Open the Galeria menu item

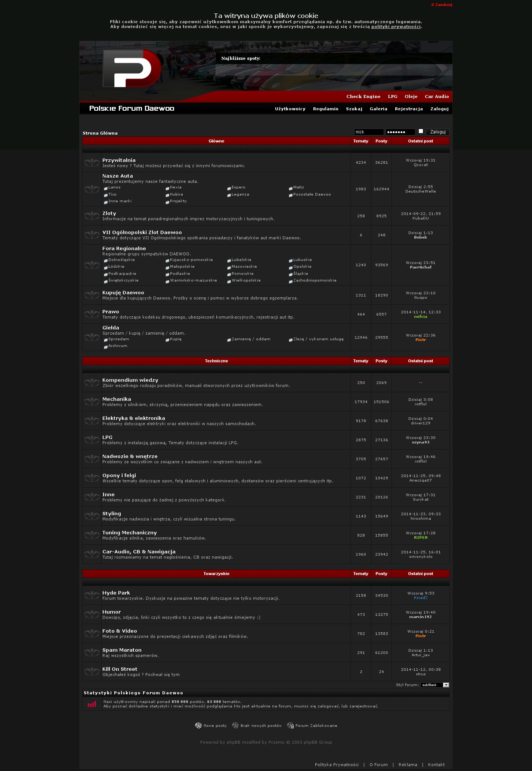point(378,109)
